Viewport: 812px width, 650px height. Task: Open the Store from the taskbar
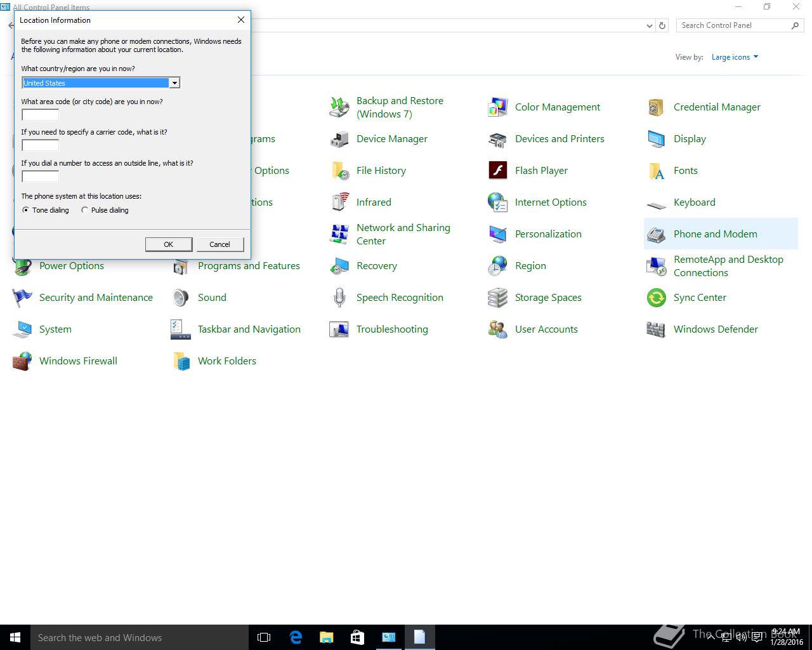point(357,637)
